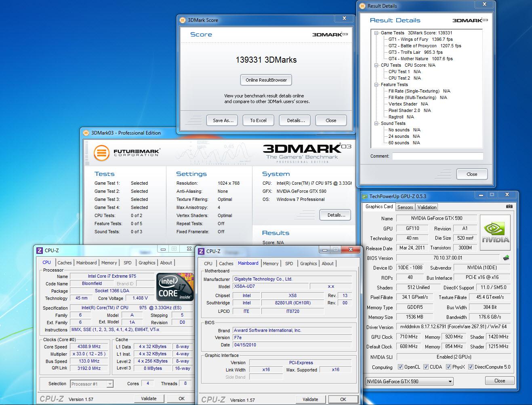This screenshot has height=405, width=532.
Task: Click the Futuremark Corporation logo
Action: (x=127, y=153)
